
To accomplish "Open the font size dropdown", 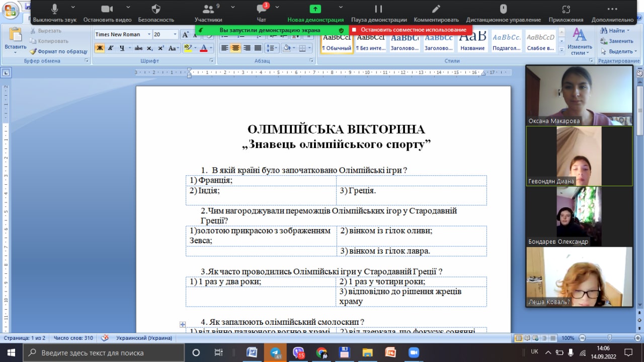I will click(175, 34).
